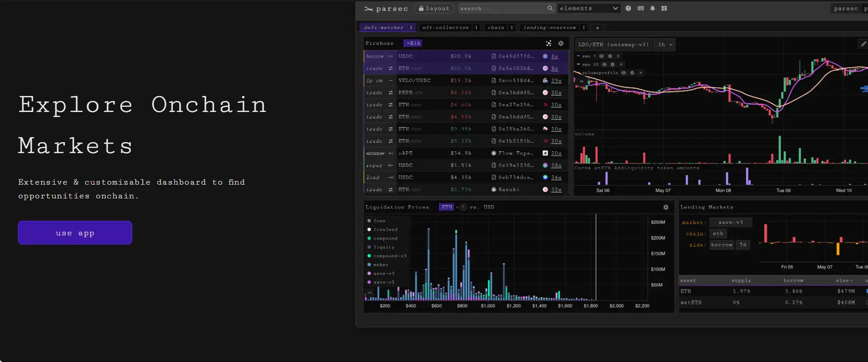Click the Firehose network graph icon
This screenshot has width=868, height=362.
549,43
